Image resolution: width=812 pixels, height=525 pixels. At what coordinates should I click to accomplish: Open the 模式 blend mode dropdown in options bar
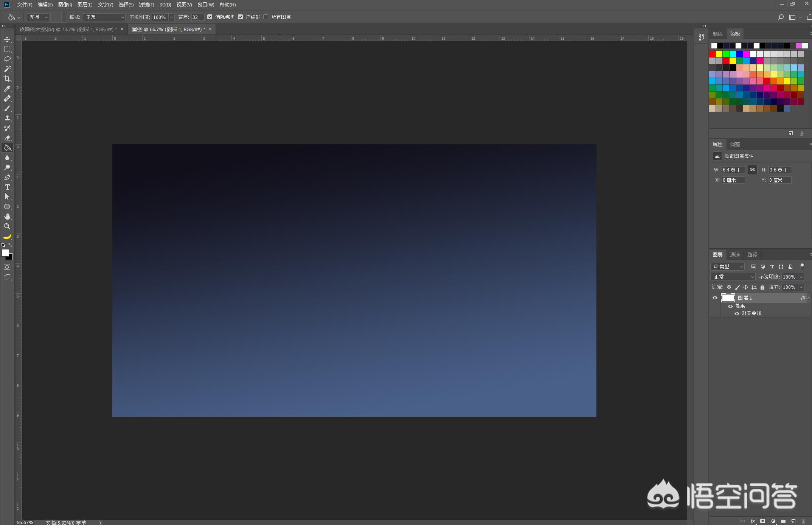click(104, 17)
